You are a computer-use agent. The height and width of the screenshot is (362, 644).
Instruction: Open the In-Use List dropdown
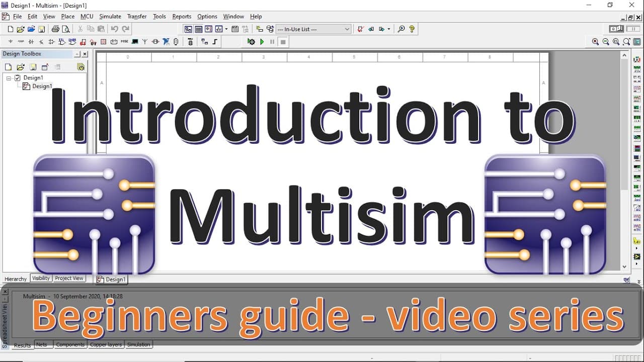pos(313,29)
